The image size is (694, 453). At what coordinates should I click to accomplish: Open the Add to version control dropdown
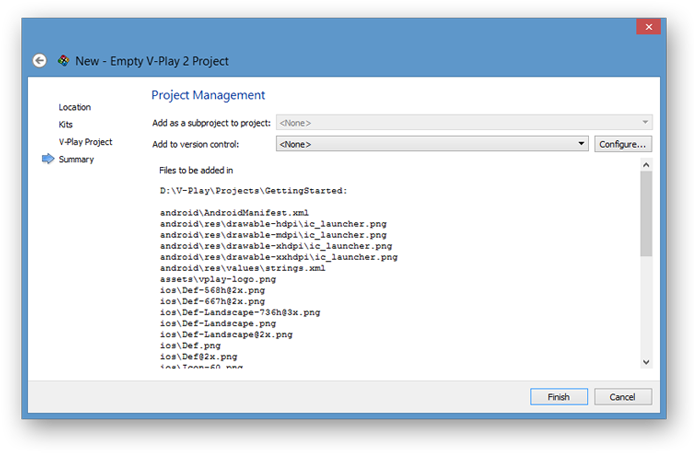[432, 144]
